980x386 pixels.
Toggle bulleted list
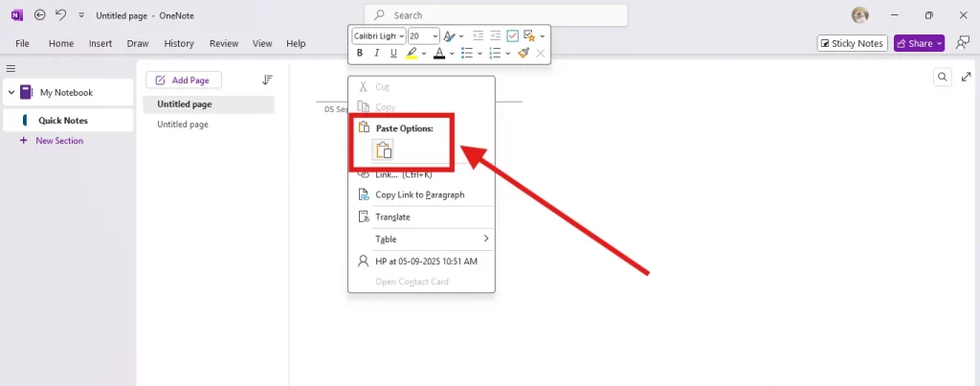pyautogui.click(x=467, y=54)
